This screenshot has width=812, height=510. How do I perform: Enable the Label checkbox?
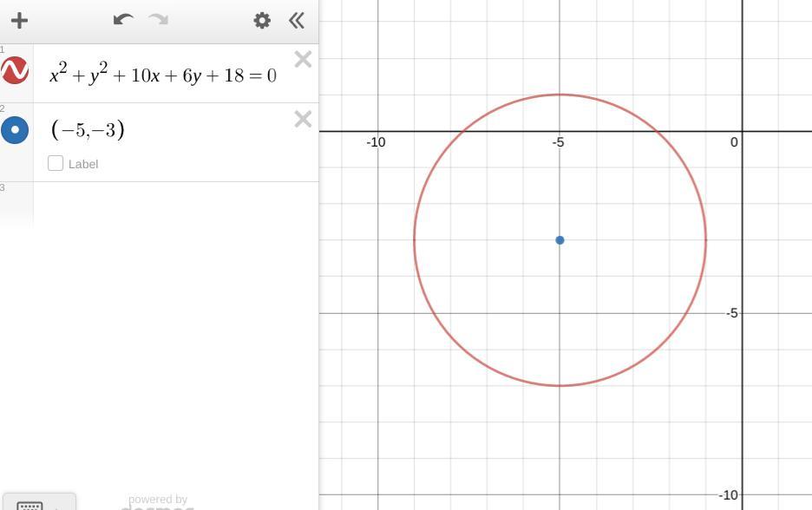56,163
